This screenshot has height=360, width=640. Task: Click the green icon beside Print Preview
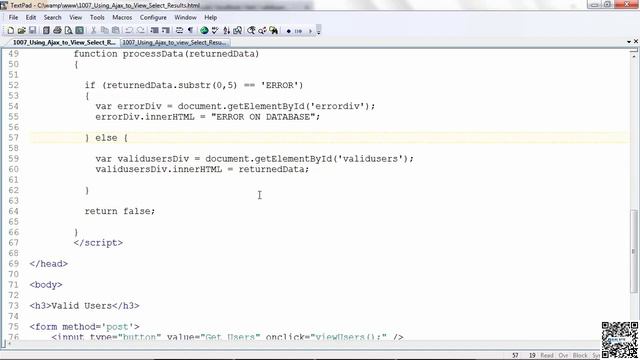(80, 31)
